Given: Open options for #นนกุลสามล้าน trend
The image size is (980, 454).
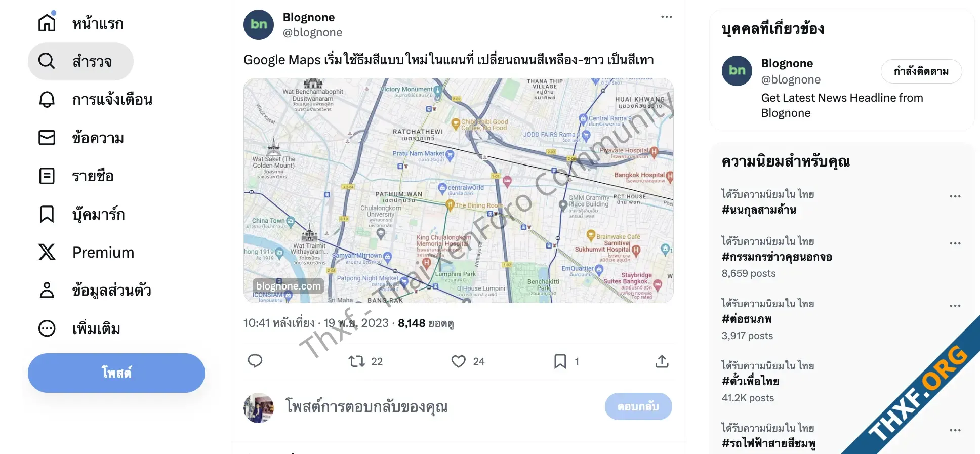Looking at the screenshot, I should pyautogui.click(x=955, y=196).
